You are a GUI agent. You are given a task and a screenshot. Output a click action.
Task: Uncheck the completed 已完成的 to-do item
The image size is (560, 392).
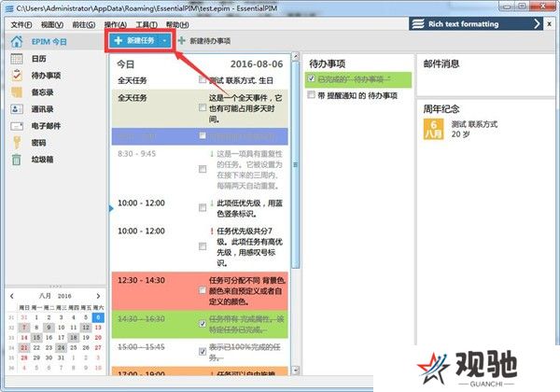tap(312, 78)
